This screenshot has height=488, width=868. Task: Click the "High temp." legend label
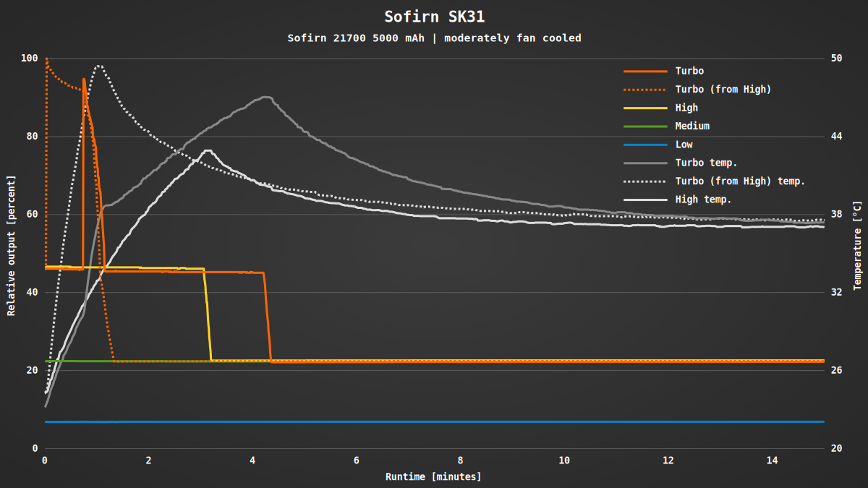point(703,200)
